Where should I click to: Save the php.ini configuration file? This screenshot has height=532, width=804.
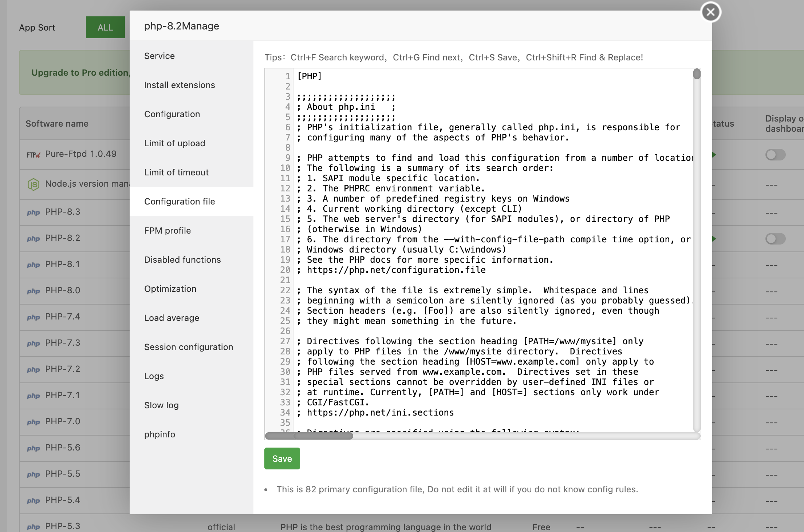282,458
